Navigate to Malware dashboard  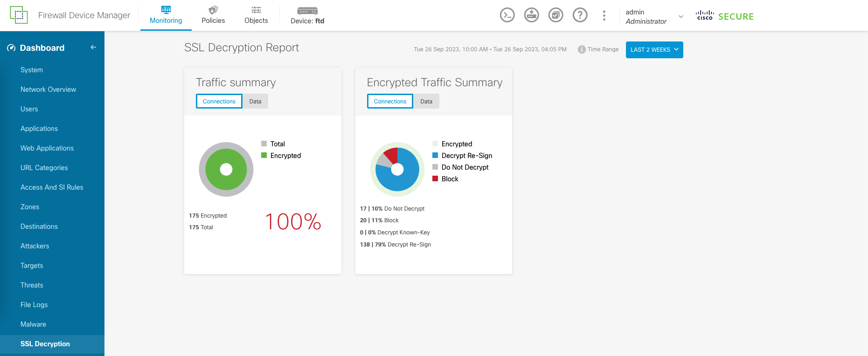coord(33,324)
